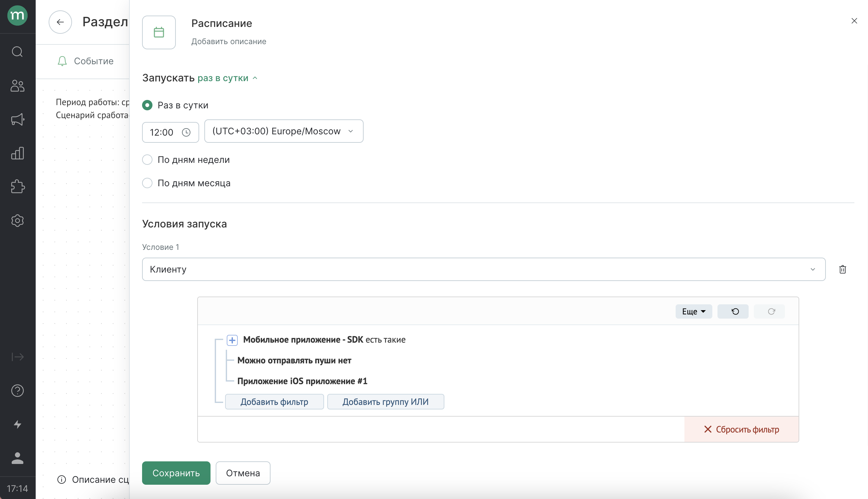This screenshot has height=499, width=868.
Task: Open the time picker clock icon
Action: 186,132
